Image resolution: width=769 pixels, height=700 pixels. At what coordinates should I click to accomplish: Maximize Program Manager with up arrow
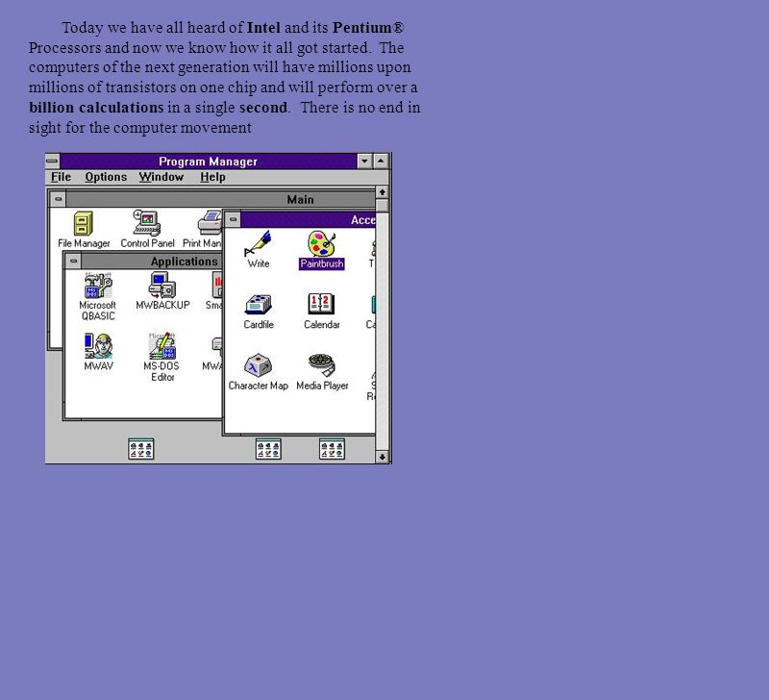pos(381,161)
